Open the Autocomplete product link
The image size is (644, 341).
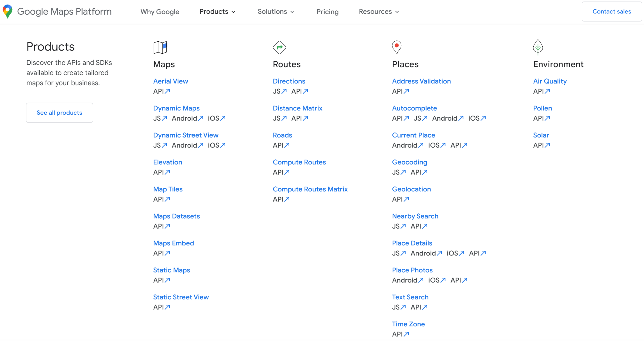point(415,108)
